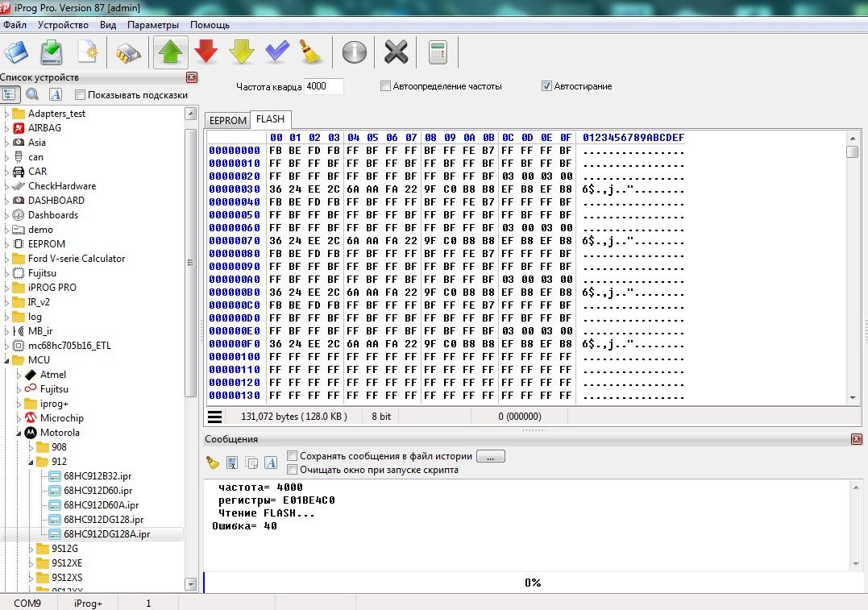The width and height of the screenshot is (868, 610).
Task: Select 68HC912DG128.ipr file
Action: point(103,519)
